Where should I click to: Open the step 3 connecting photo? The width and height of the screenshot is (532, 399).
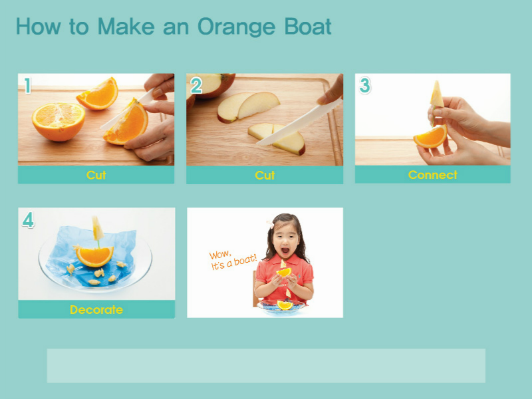click(x=433, y=120)
